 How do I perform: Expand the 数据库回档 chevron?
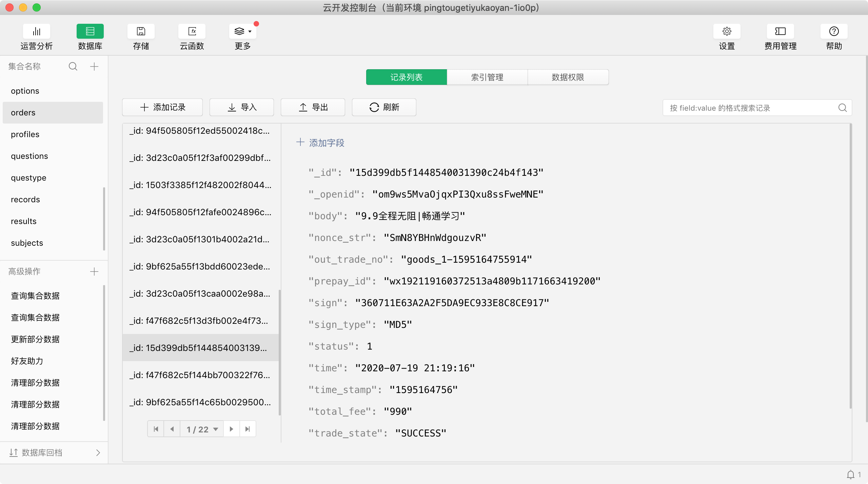click(98, 453)
